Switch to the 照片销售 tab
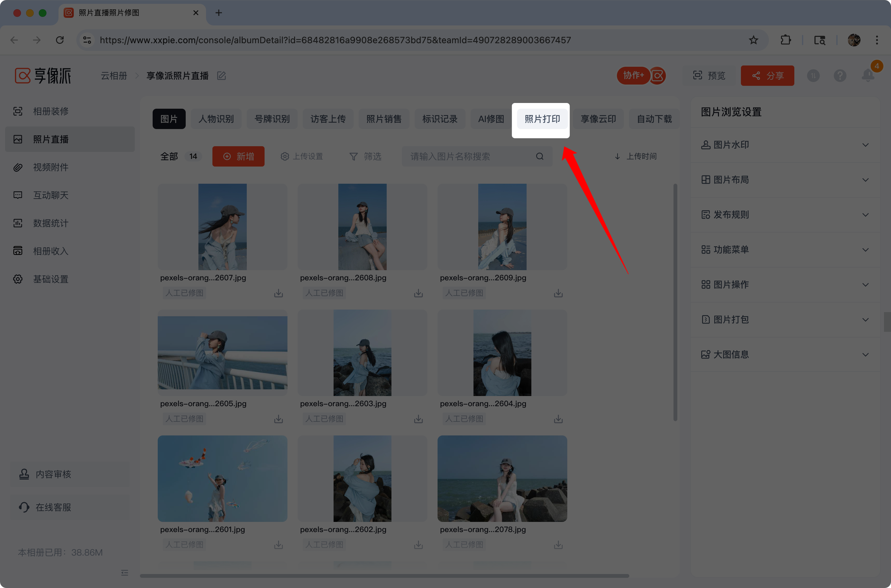 coord(384,119)
